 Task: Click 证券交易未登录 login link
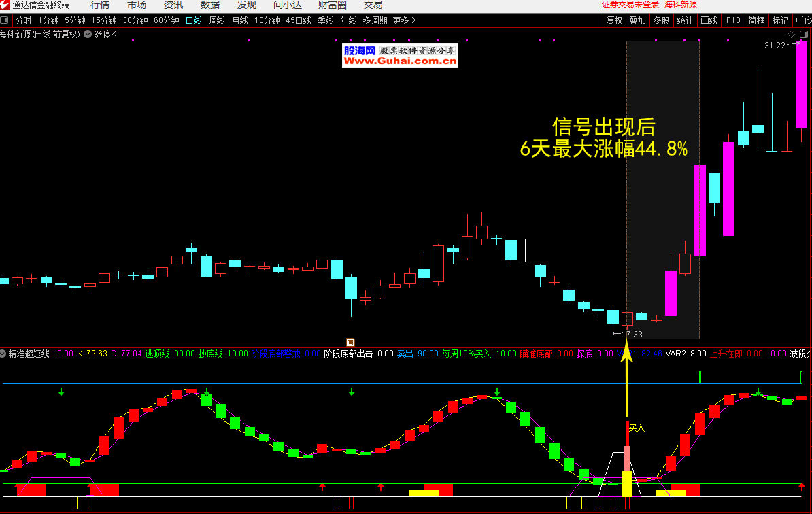pyautogui.click(x=630, y=5)
